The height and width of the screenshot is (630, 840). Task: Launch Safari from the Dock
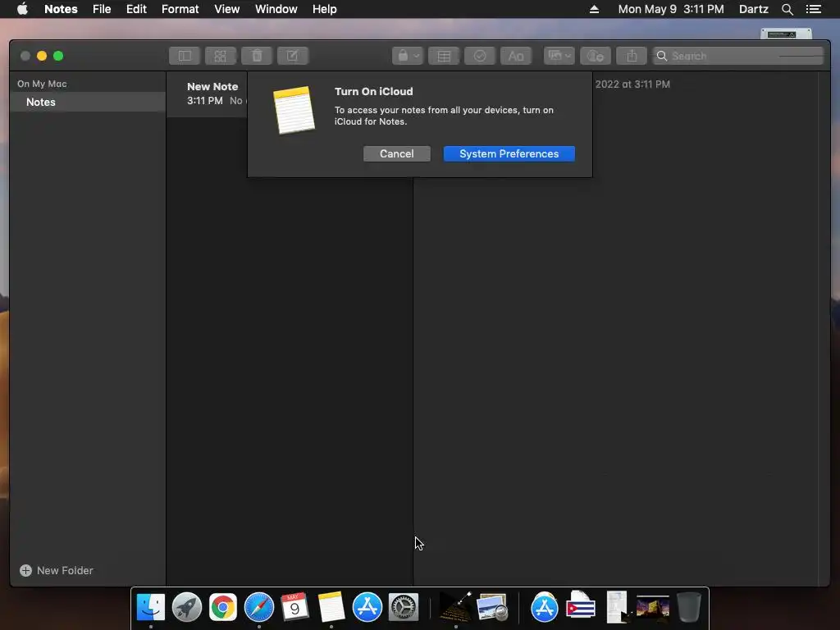pyautogui.click(x=258, y=607)
